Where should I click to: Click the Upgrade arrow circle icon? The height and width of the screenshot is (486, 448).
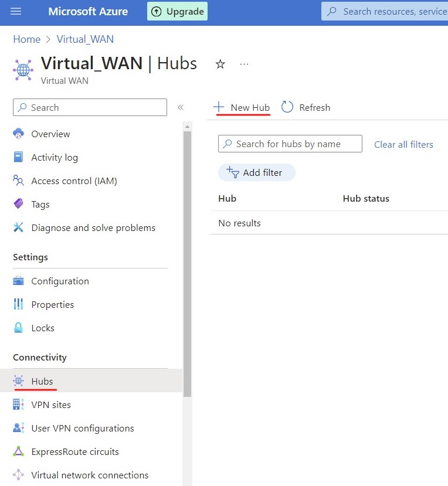[x=156, y=12]
